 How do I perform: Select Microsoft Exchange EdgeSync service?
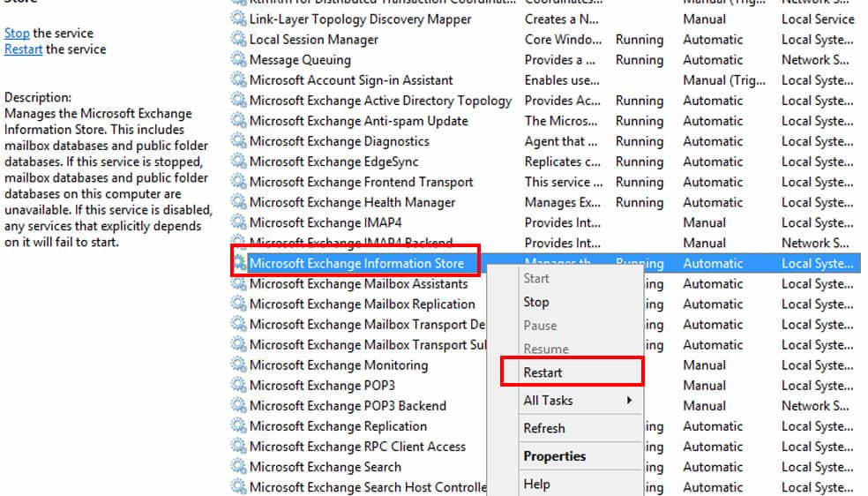(x=333, y=162)
